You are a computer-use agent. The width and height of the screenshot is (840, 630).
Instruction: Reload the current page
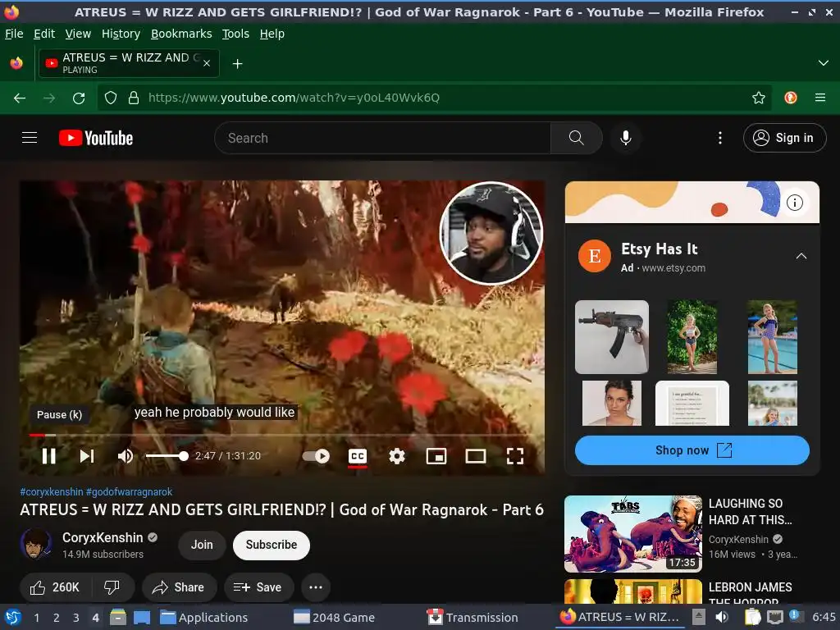[x=79, y=98]
